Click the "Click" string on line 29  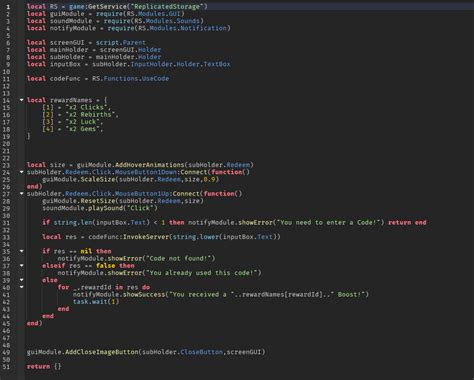point(140,208)
